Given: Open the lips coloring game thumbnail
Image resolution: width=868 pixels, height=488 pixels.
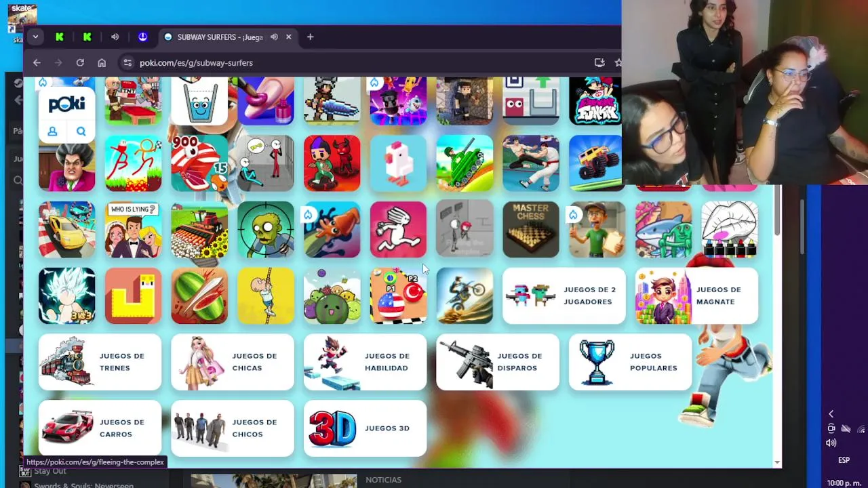Looking at the screenshot, I should pos(730,230).
